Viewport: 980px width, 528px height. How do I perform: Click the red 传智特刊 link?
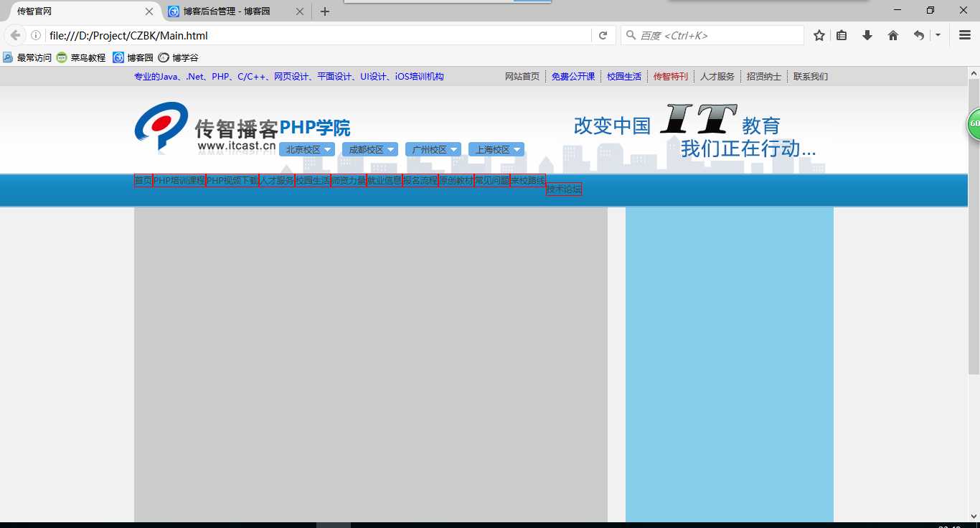click(670, 77)
